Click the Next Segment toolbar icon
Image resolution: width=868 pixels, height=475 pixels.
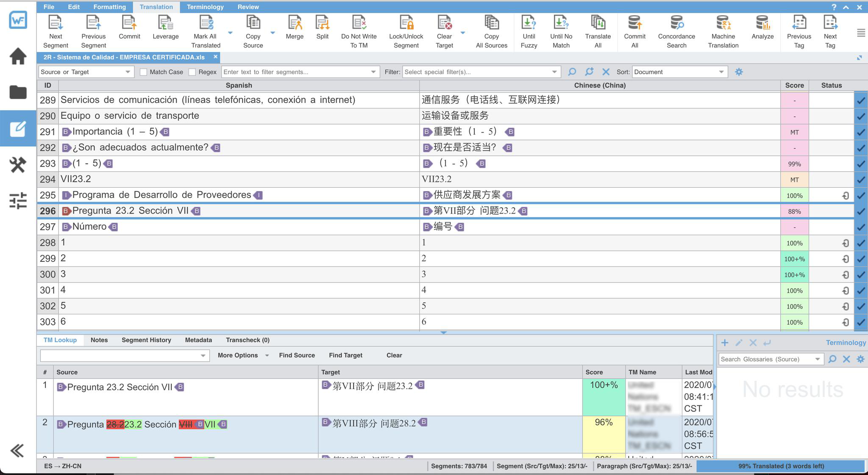56,22
